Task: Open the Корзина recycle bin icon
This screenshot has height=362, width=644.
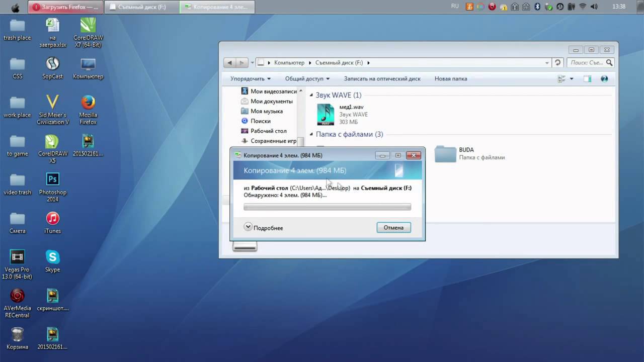Action: tap(17, 338)
